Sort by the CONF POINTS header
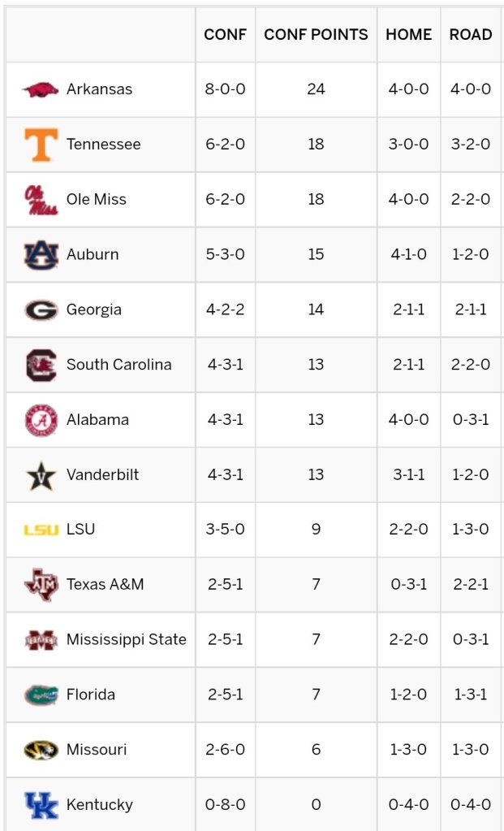504x831 pixels. coord(316,35)
